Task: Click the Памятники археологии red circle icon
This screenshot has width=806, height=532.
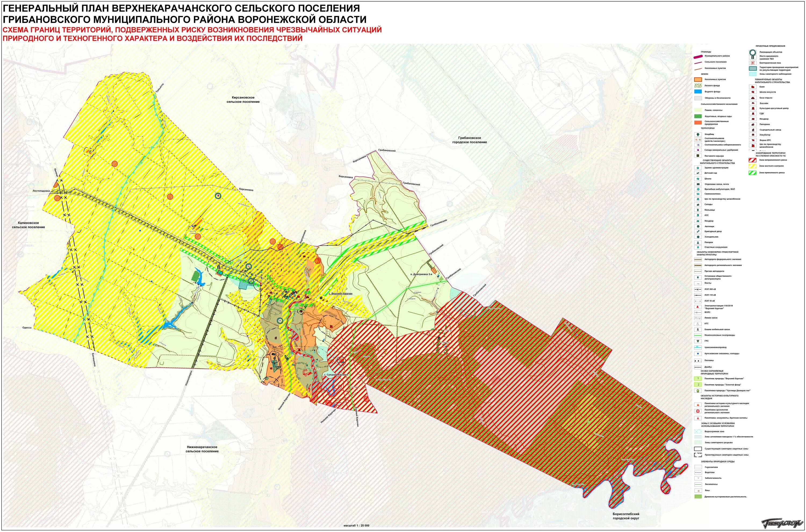Action: 698,411
